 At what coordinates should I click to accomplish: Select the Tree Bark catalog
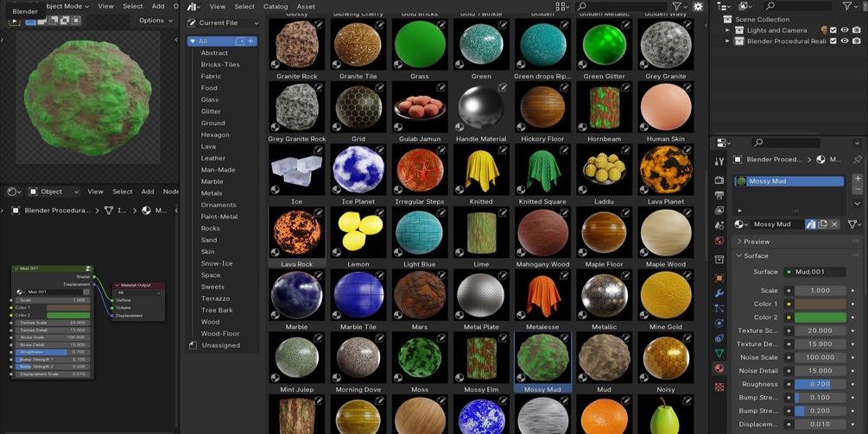point(217,310)
